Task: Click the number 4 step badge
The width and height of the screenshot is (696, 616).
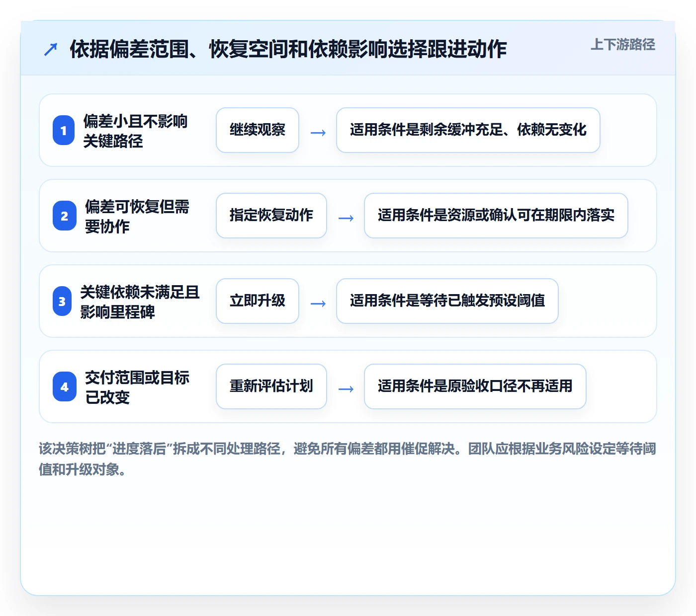Action: 65,386
